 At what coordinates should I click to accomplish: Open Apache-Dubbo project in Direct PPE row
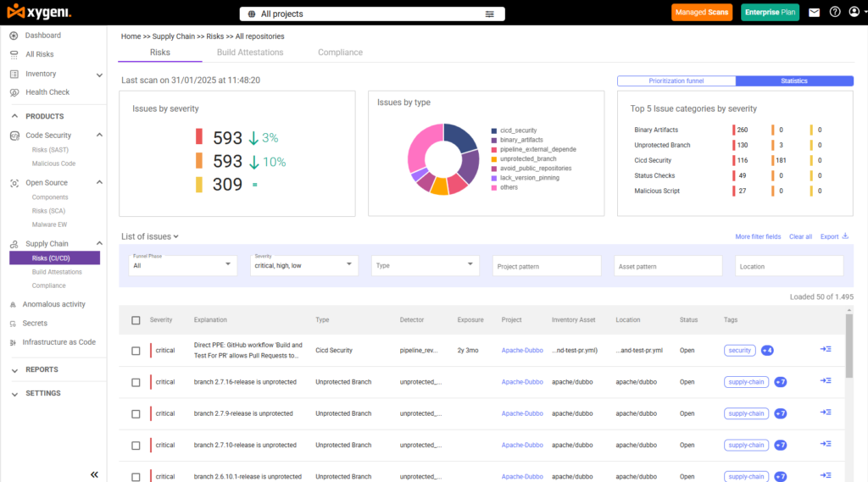click(522, 351)
